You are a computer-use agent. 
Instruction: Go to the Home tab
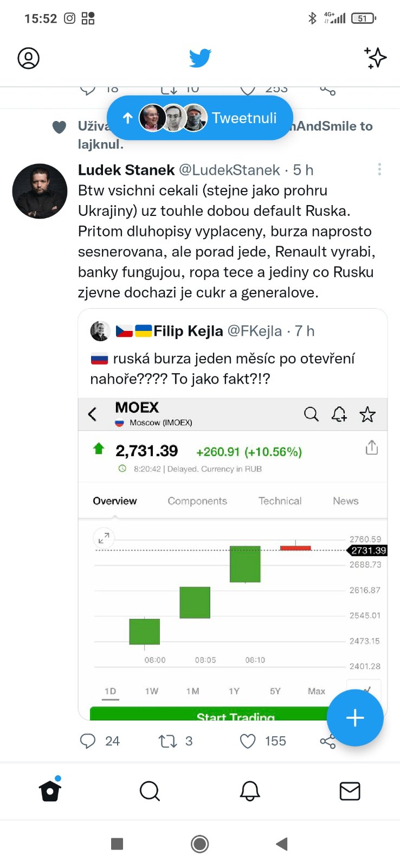tap(50, 791)
